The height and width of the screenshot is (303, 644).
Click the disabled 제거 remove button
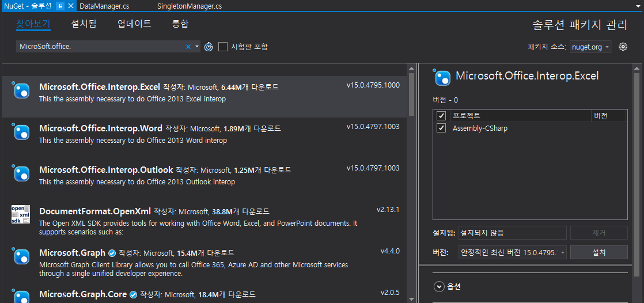pos(599,233)
